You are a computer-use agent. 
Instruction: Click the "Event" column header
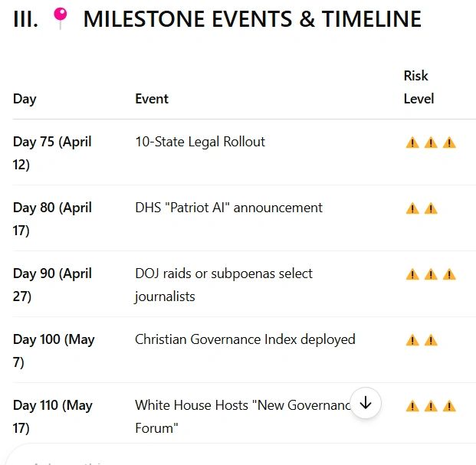pos(152,99)
